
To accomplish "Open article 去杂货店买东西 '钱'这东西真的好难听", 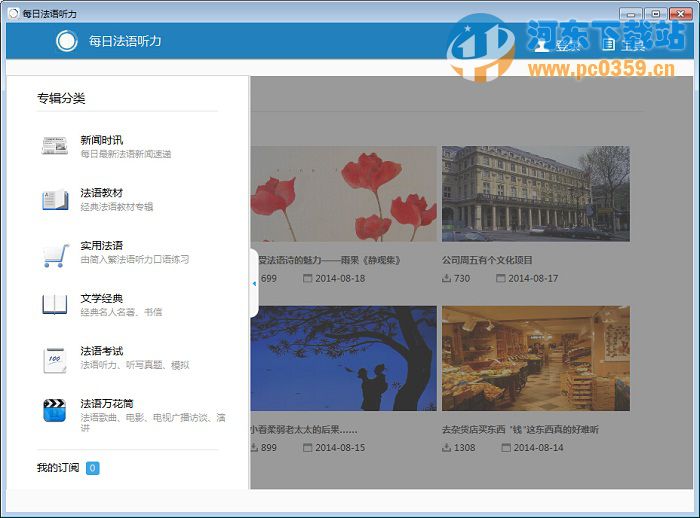I will pos(520,430).
